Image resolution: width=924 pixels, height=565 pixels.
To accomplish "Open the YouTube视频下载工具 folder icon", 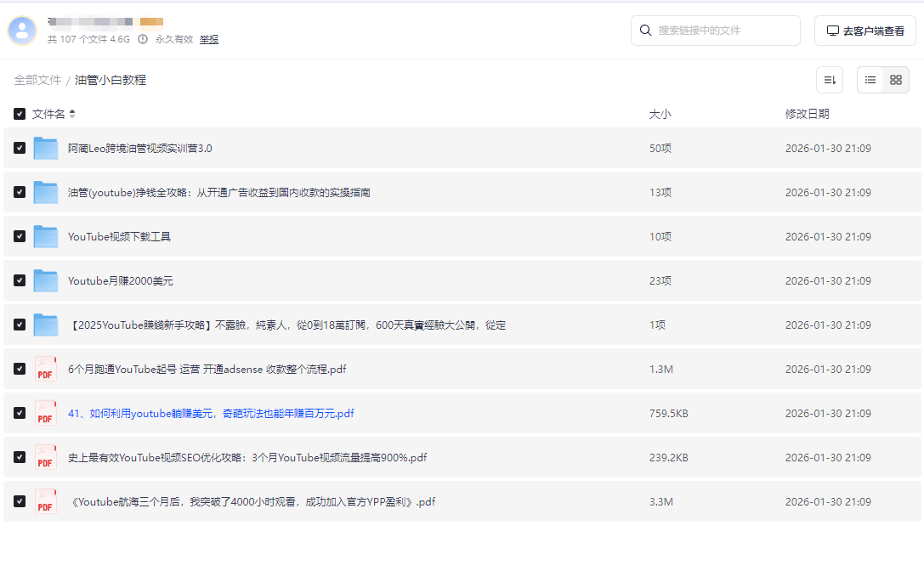I will point(45,236).
